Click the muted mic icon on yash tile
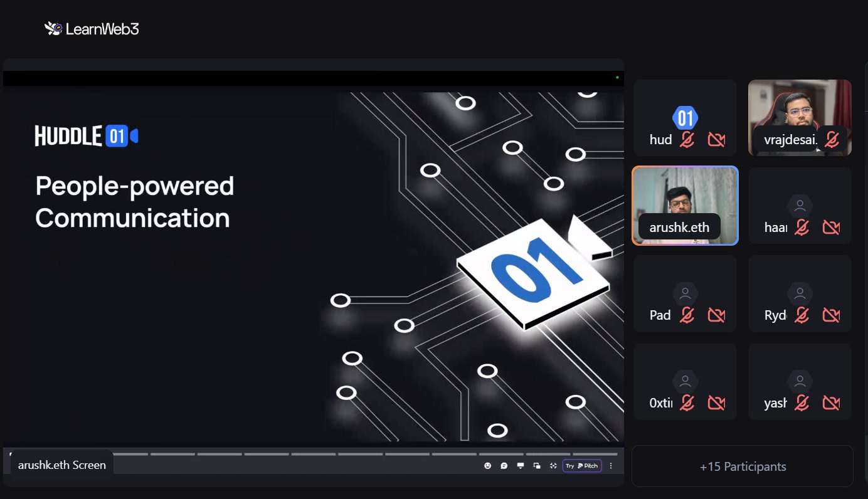This screenshot has width=868, height=499. click(x=802, y=402)
